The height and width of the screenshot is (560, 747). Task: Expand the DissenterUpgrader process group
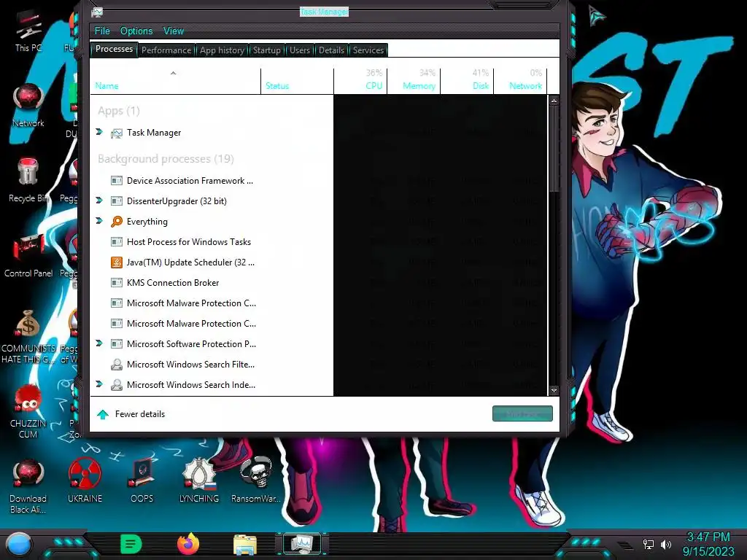tap(99, 201)
